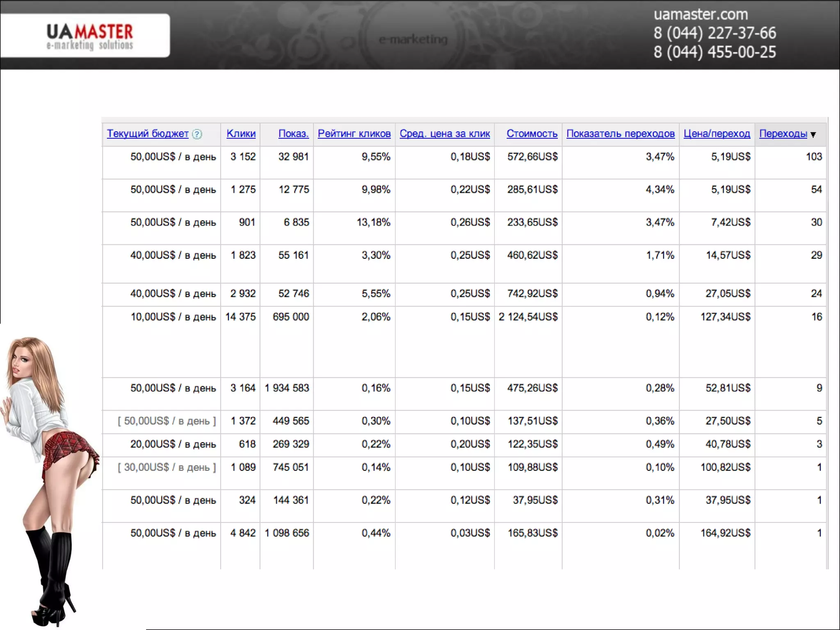Click phone number 8 (044) 455-00-25
The height and width of the screenshot is (630, 840).
coord(714,52)
